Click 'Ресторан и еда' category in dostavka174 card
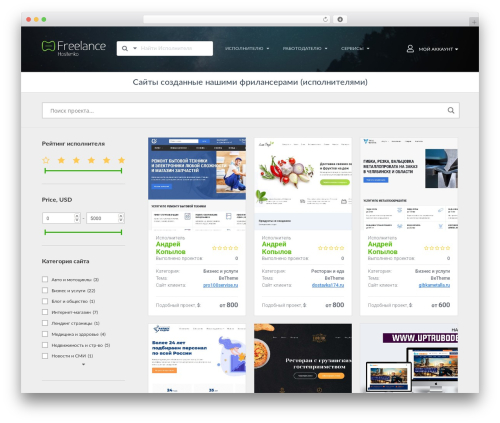This screenshot has height=423, width=500. (327, 271)
